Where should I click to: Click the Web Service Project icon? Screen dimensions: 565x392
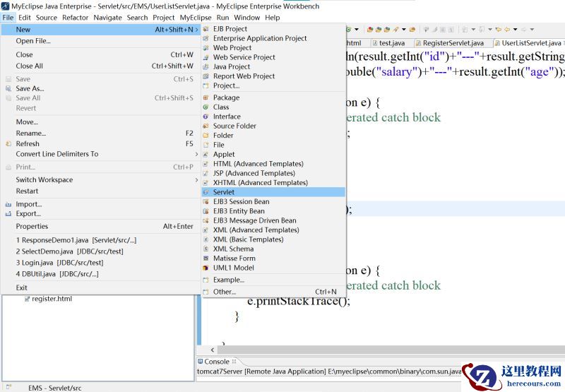pyautogui.click(x=206, y=57)
